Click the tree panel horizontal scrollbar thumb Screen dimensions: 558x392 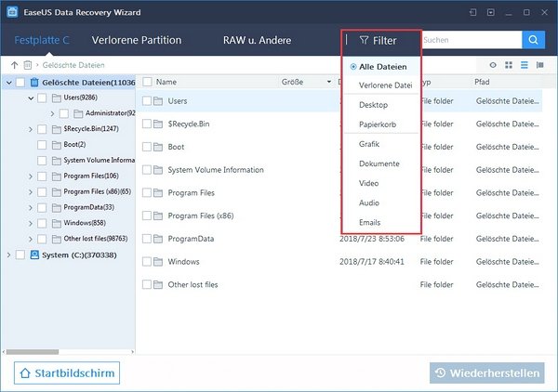33,352
